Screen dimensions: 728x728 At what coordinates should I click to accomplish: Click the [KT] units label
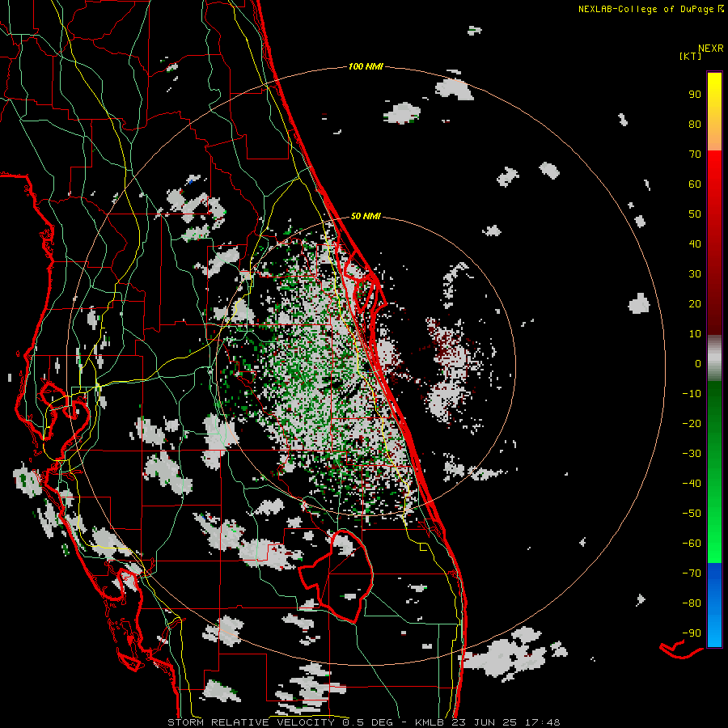click(x=690, y=56)
